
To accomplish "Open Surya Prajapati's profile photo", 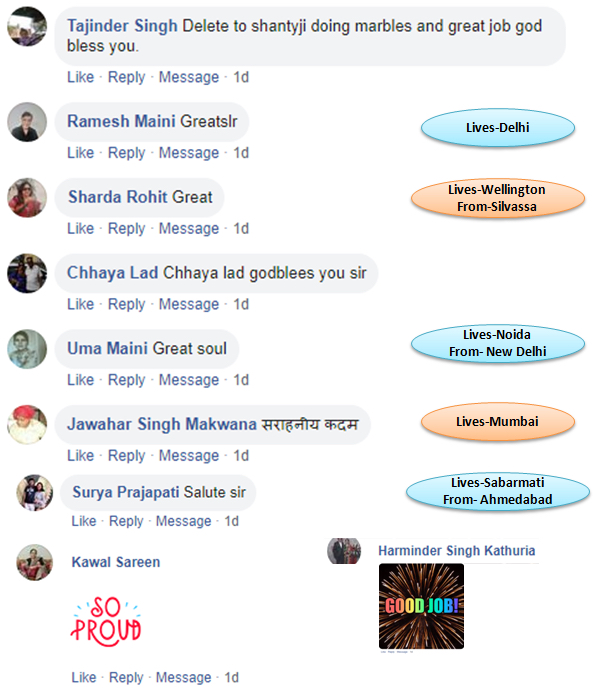I will 35,493.
